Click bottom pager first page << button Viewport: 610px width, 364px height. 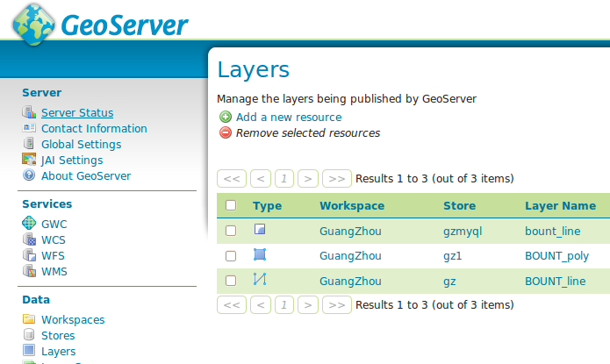pyautogui.click(x=232, y=305)
